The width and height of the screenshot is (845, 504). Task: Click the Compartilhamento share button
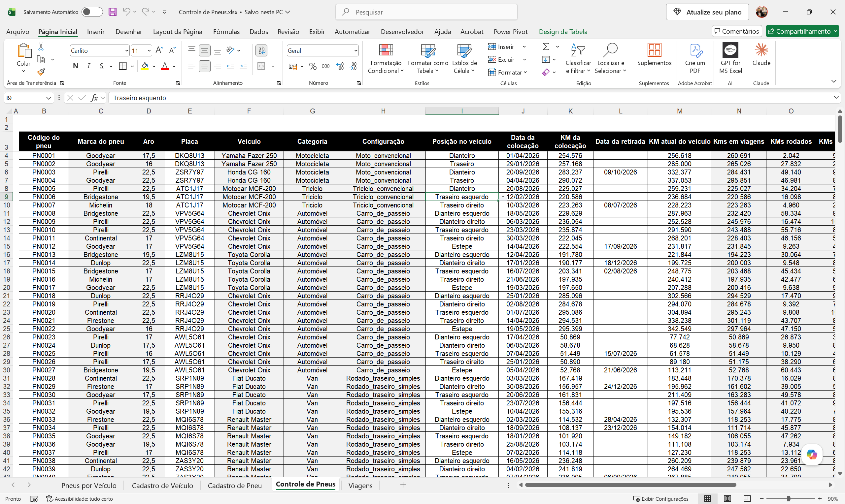(802, 31)
